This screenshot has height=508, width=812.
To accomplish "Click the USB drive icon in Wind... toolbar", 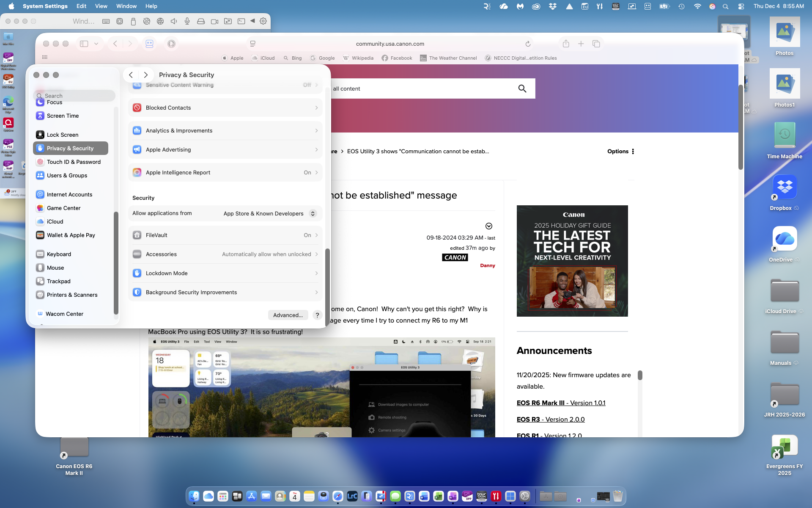I will click(133, 21).
